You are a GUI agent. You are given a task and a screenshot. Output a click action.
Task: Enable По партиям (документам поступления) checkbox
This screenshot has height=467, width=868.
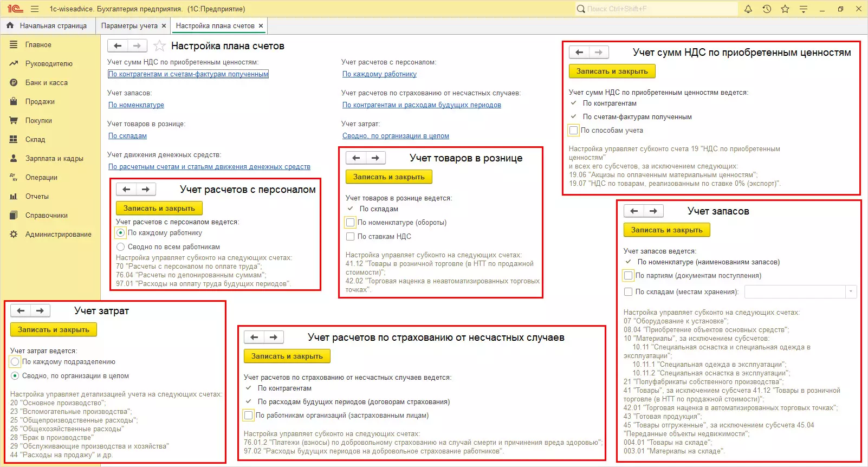coord(628,275)
